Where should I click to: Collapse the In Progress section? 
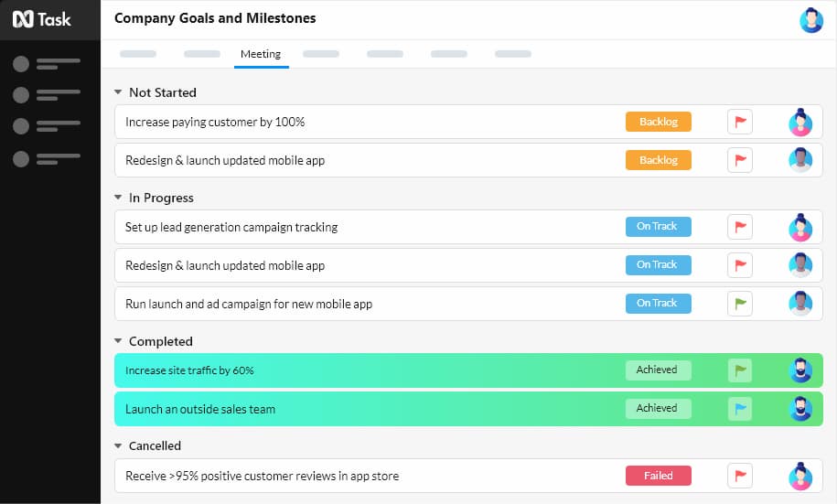tap(118, 198)
